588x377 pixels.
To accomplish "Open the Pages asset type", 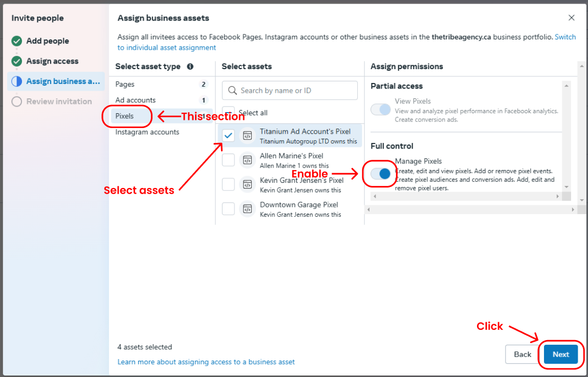I will click(125, 85).
